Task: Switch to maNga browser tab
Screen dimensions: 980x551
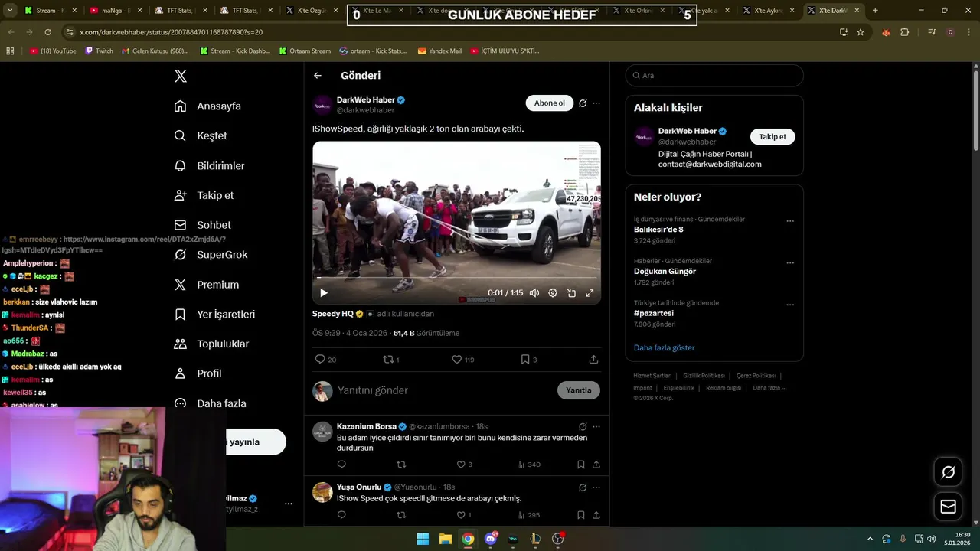Action: 116,11
